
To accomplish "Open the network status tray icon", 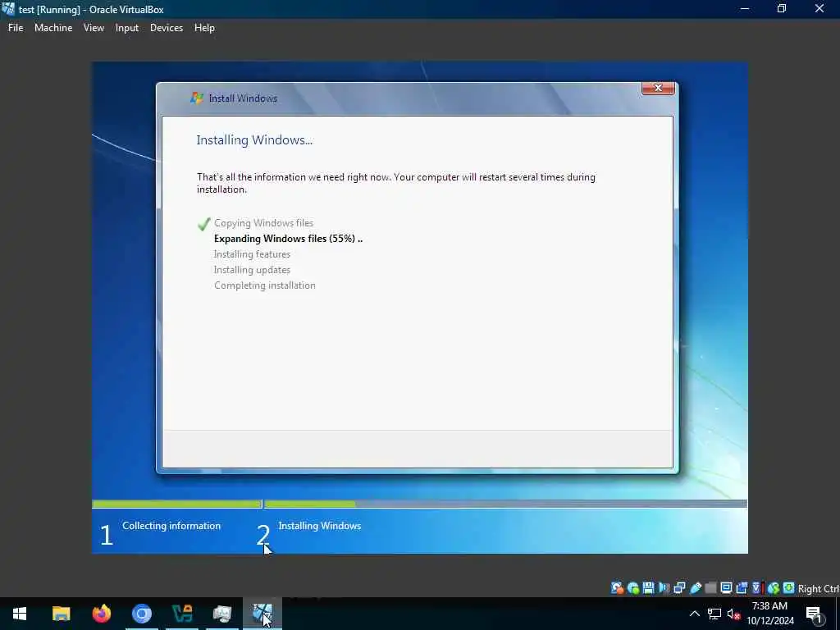I will [x=714, y=614].
